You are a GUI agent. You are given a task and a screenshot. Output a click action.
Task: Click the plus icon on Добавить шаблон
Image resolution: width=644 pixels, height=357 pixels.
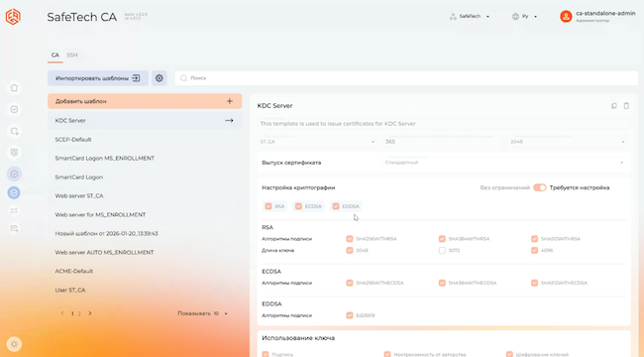click(x=230, y=101)
